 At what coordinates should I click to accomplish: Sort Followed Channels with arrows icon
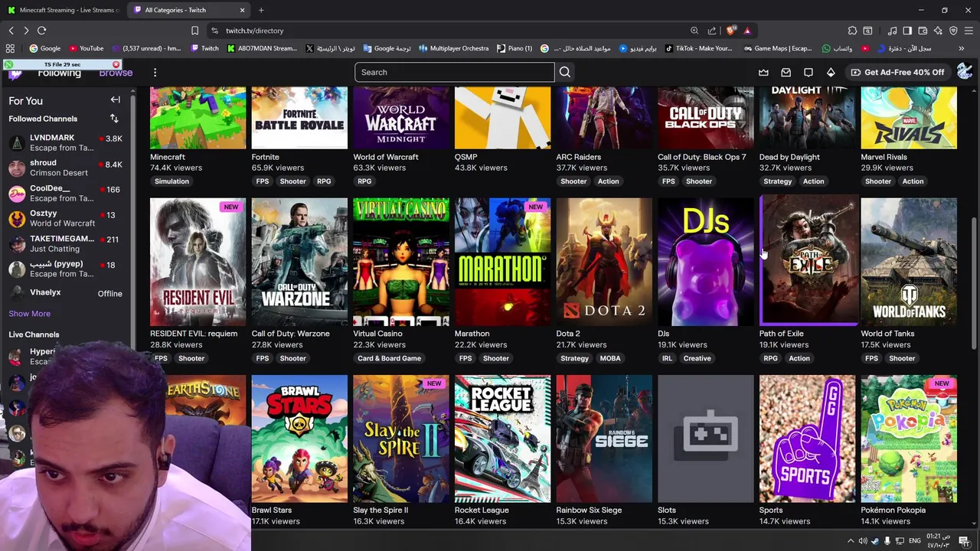(x=114, y=119)
